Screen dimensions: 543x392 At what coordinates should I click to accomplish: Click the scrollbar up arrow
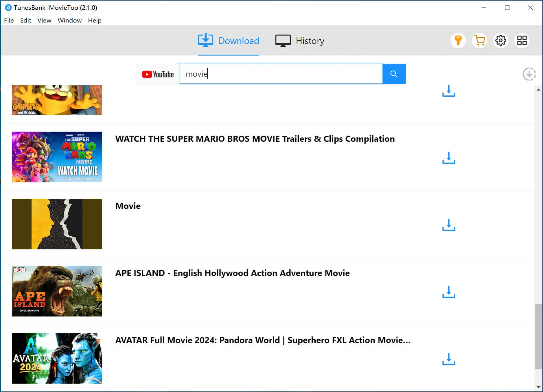pyautogui.click(x=538, y=89)
